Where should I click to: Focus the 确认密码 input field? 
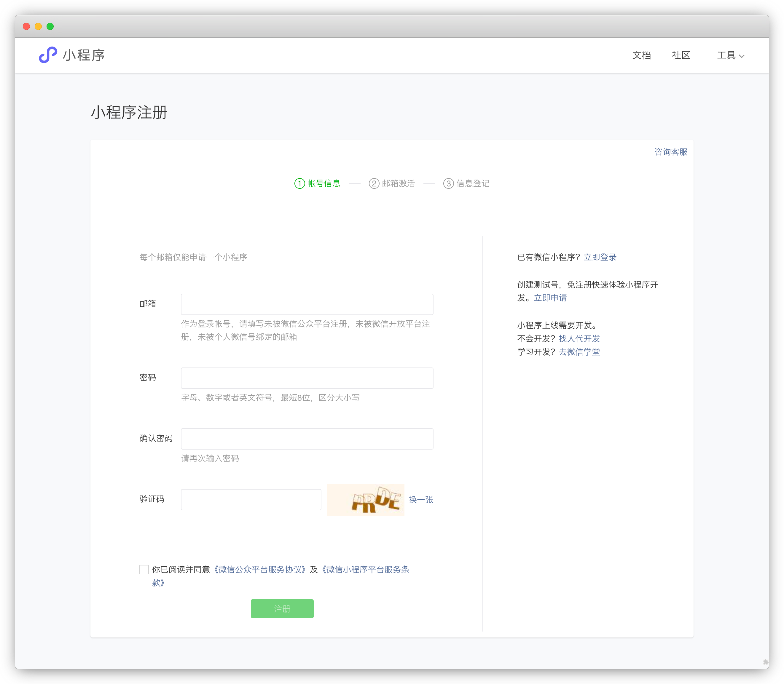307,439
